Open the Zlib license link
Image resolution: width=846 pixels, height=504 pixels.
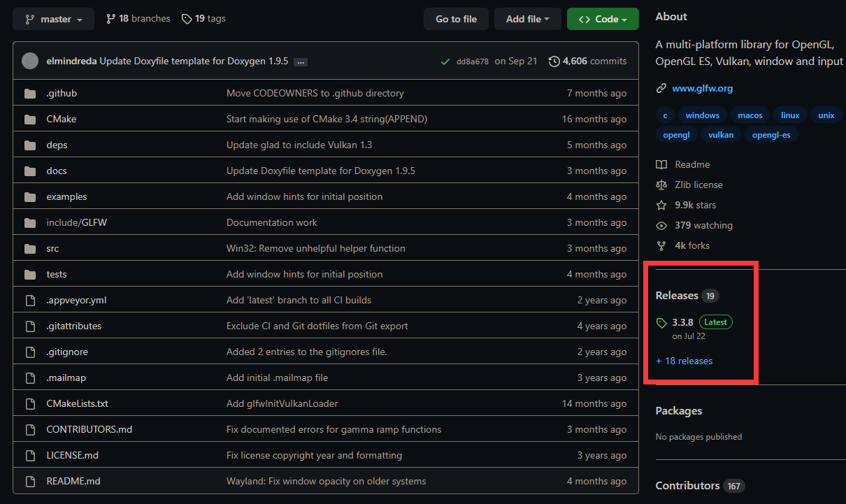[x=689, y=185]
